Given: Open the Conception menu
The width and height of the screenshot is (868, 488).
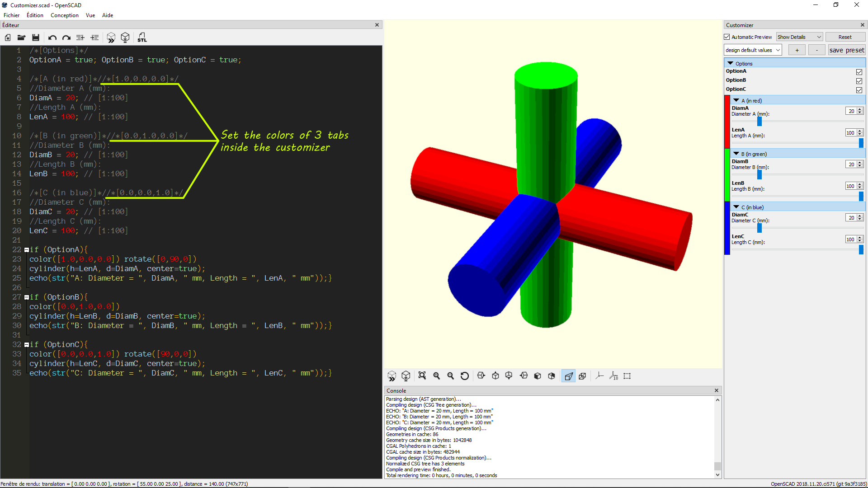Looking at the screenshot, I should (x=64, y=15).
